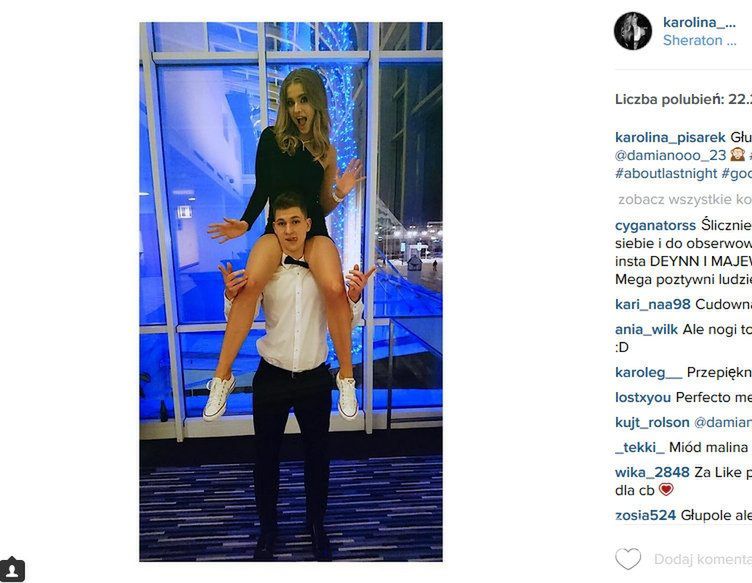Viewport: 752px width, 583px height.
Task: Click the heart like icon
Action: pos(628,559)
